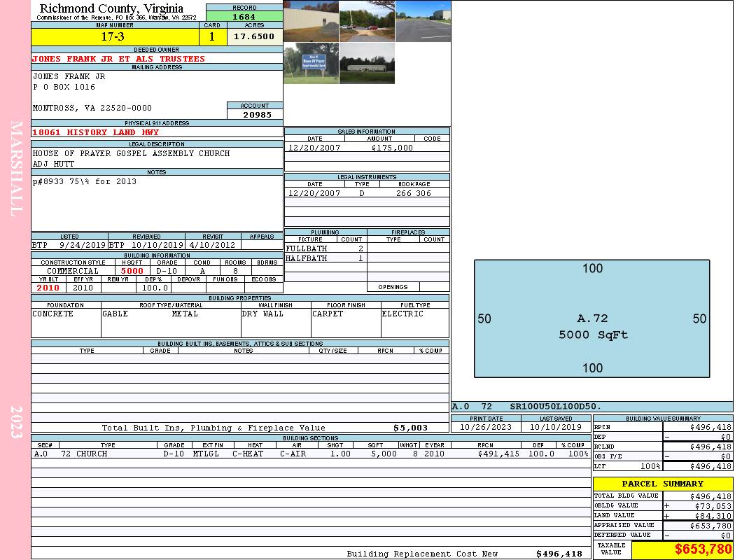Click the map number 17-3 field
This screenshot has width=735, height=560.
115,36
